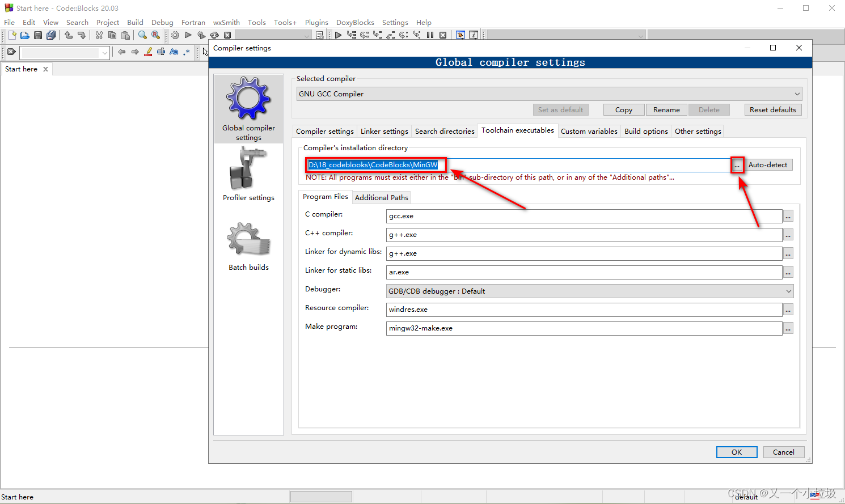Click the Step out debug icon
Screen dimensions: 845x504
pos(390,35)
